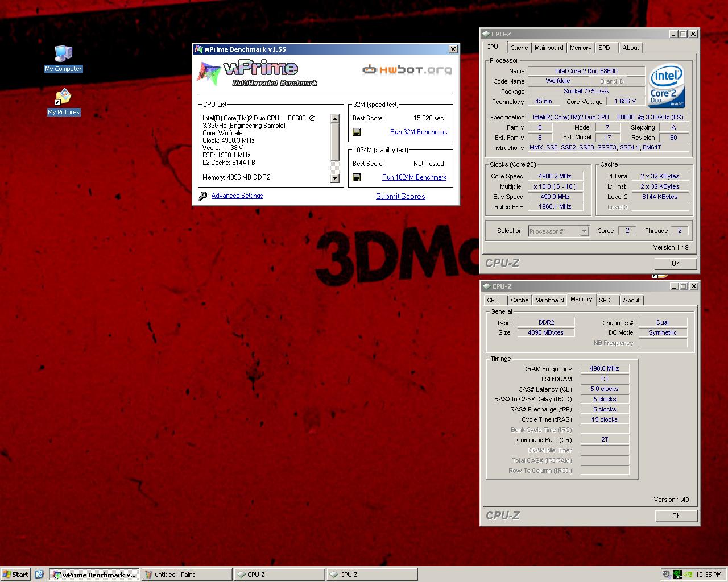Viewport: 728px width, 582px height.
Task: Click Submit Scores link
Action: [x=400, y=196]
